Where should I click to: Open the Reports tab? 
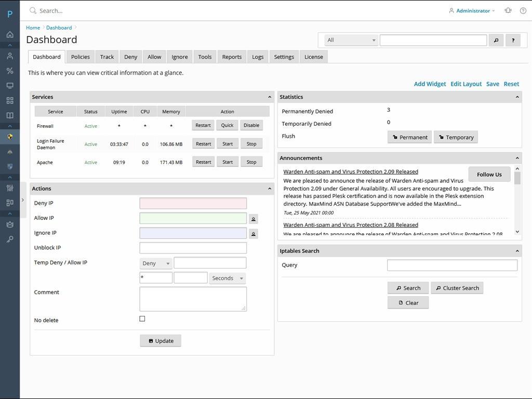[232, 57]
